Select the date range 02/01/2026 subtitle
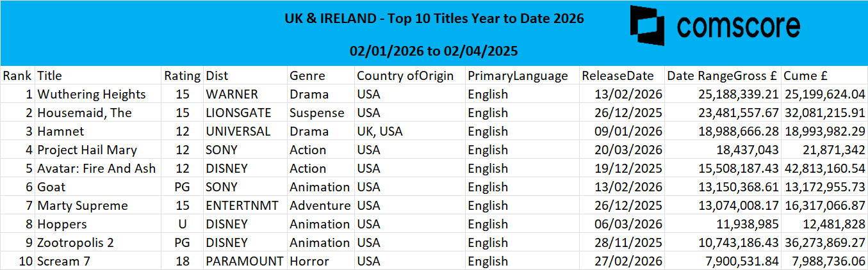868x270 pixels. [x=434, y=51]
